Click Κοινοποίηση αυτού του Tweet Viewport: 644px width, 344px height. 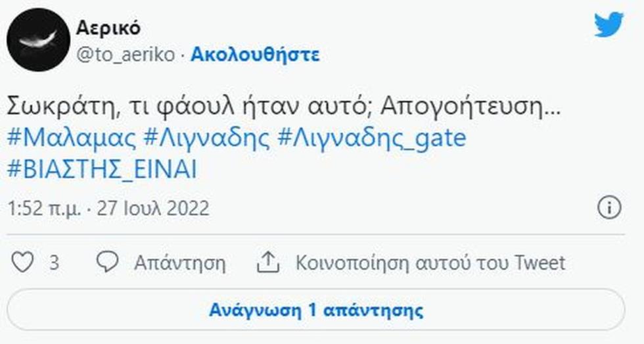click(x=430, y=262)
